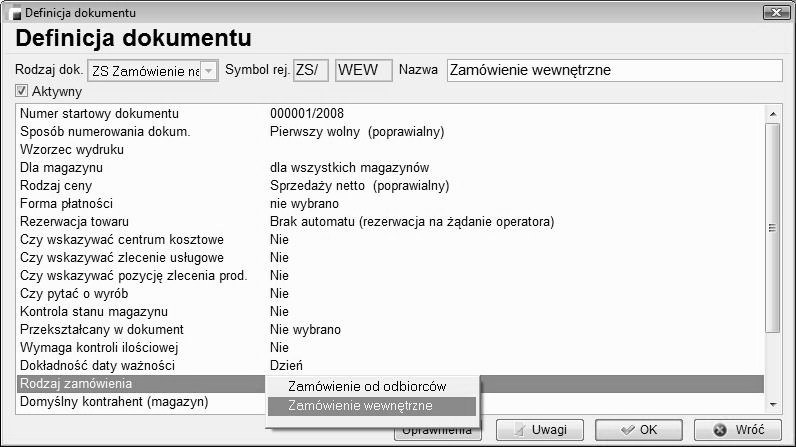The image size is (796, 447).
Task: Close the Definicja dokumentu window
Action: click(776, 13)
